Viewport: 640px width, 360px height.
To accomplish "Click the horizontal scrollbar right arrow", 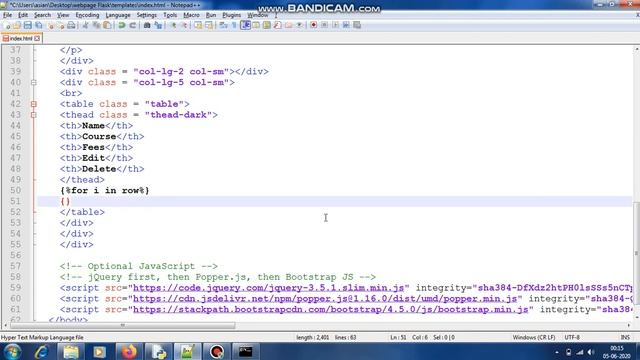I will [x=629, y=325].
